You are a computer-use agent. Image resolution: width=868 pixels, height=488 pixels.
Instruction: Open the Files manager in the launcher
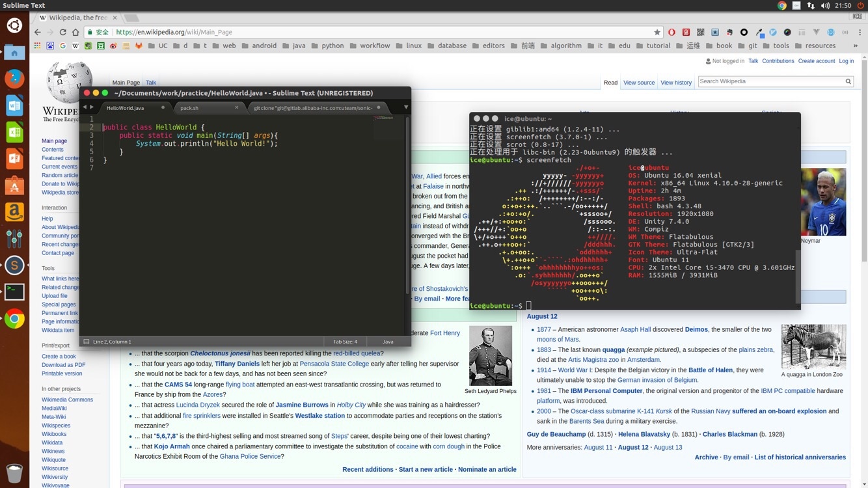pyautogui.click(x=14, y=52)
